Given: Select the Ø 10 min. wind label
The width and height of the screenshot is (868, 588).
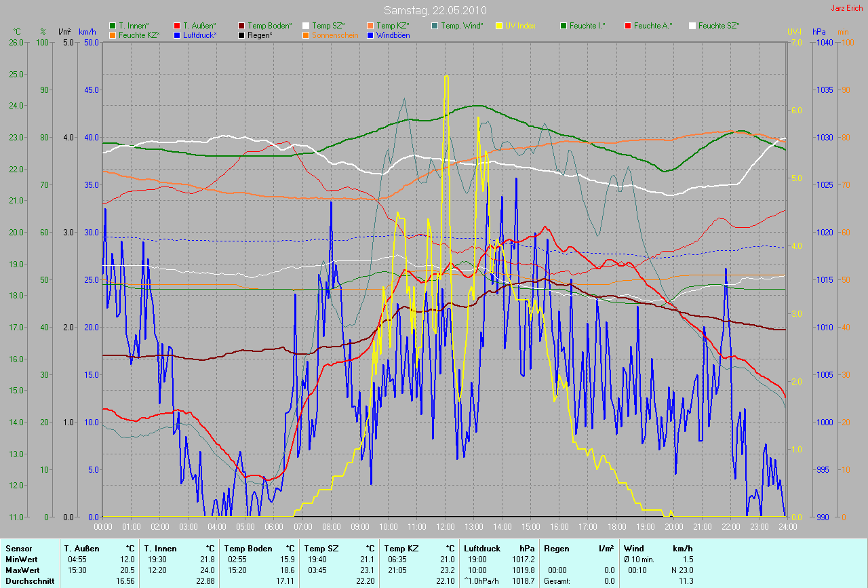Looking at the screenshot, I should [x=639, y=560].
